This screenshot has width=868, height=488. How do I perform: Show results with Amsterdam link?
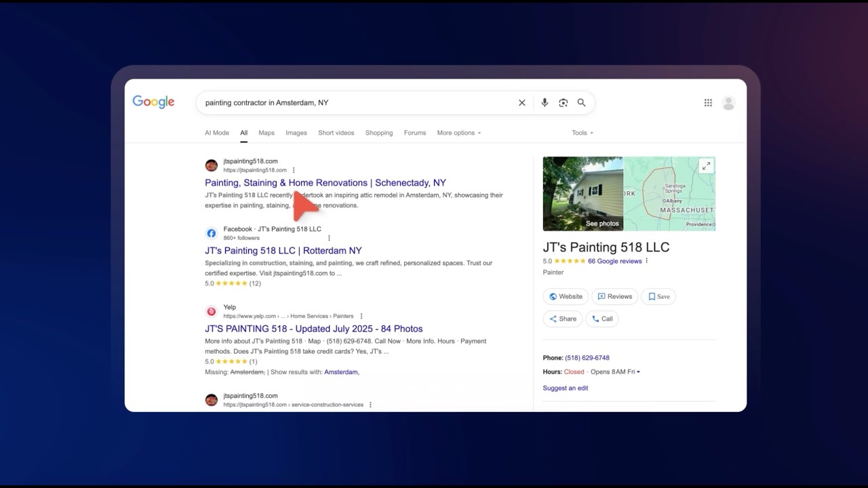tap(342, 372)
